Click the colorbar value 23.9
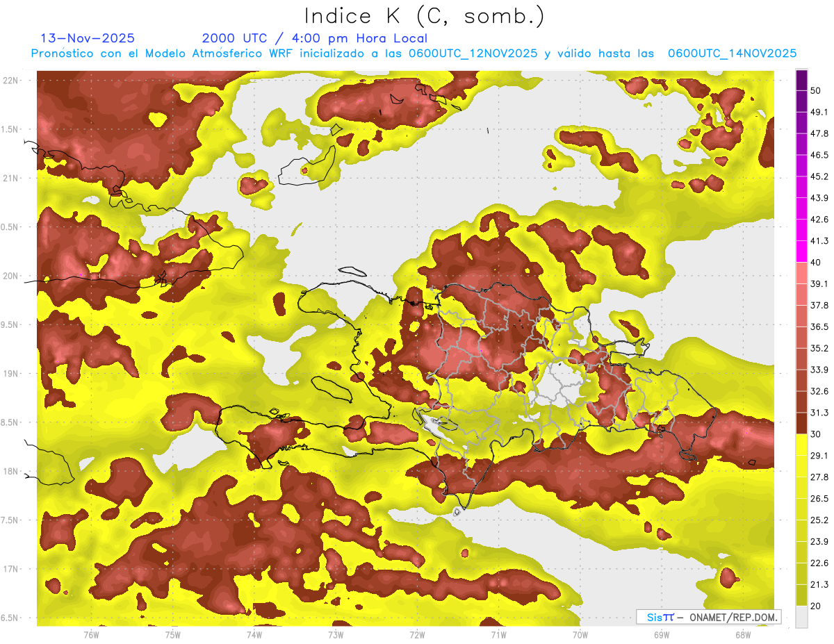The width and height of the screenshot is (834, 644). (x=819, y=542)
